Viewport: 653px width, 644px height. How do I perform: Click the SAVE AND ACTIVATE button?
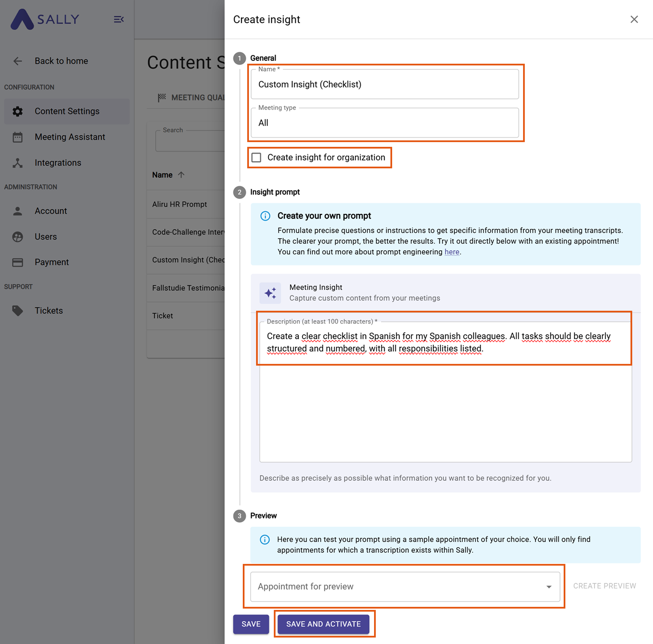[x=324, y=624]
